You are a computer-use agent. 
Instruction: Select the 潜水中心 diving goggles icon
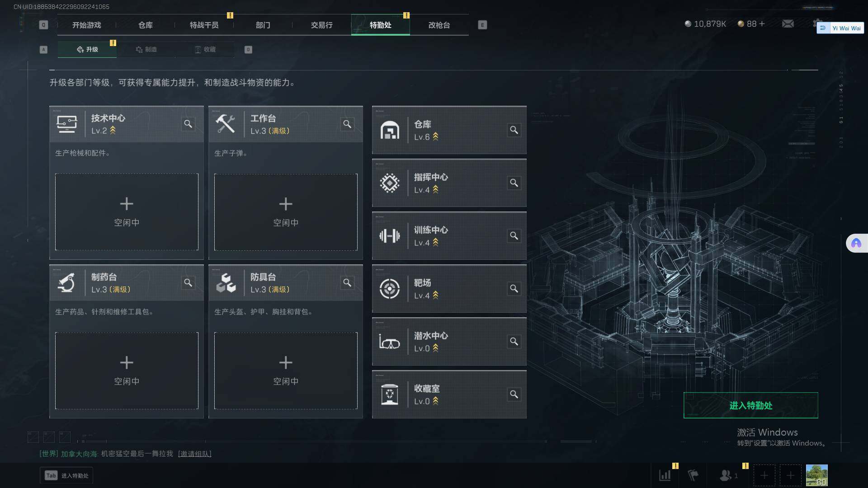[x=390, y=342]
